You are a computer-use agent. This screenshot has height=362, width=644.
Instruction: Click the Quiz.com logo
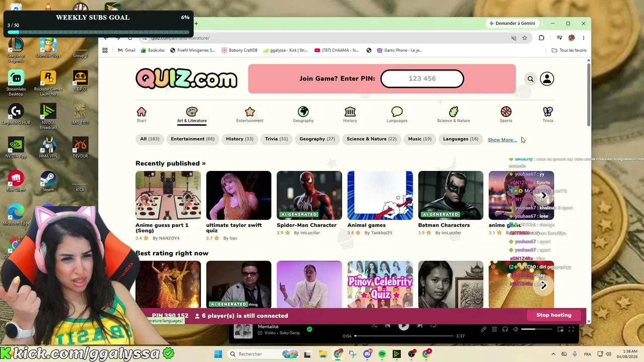coord(186,79)
